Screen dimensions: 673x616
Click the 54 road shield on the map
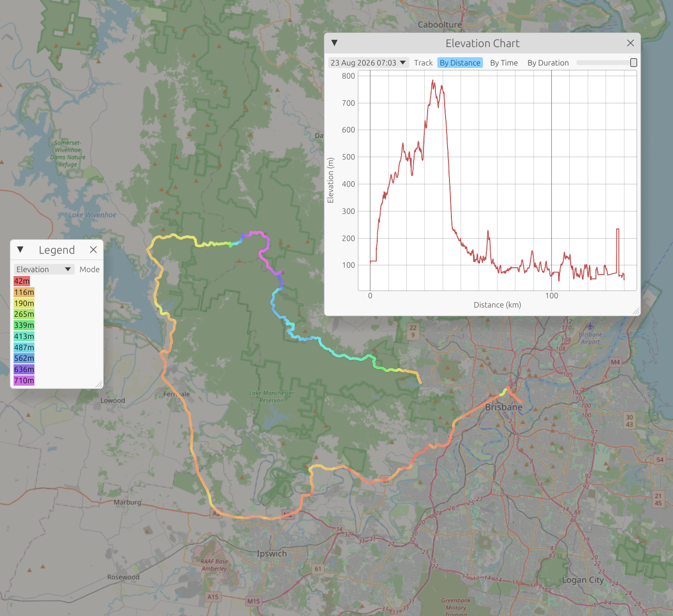pyautogui.click(x=660, y=460)
